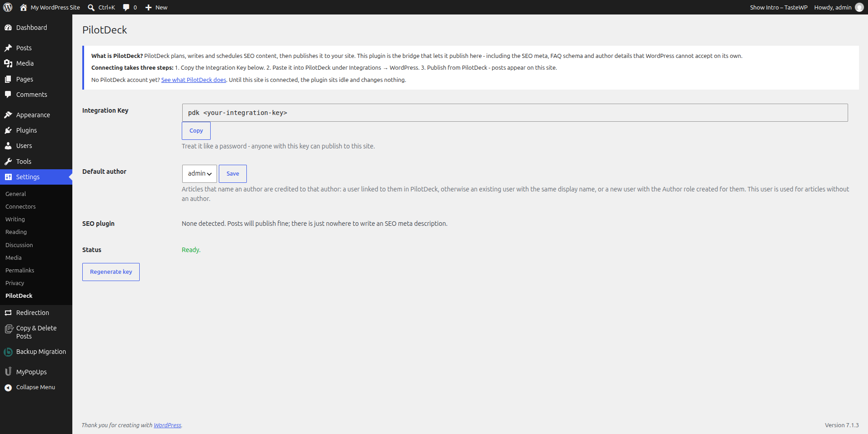868x434 pixels.
Task: Click the MyPopUps icon
Action: [8, 372]
